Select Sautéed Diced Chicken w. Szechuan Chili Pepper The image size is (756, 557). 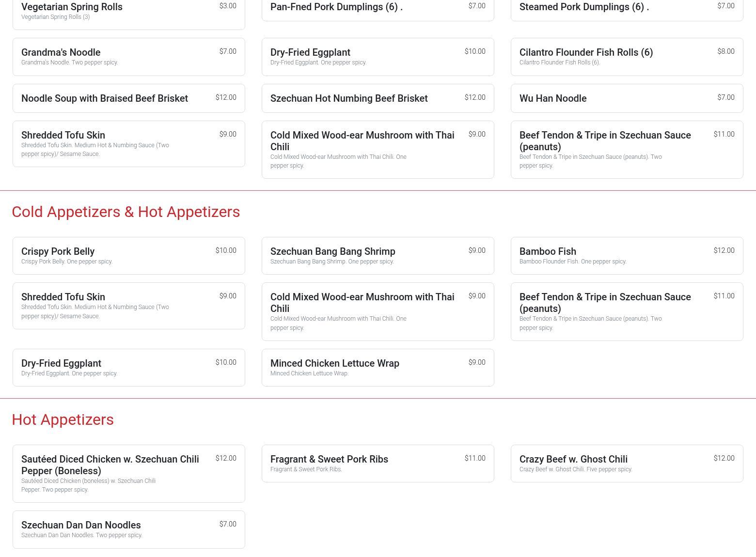128,474
